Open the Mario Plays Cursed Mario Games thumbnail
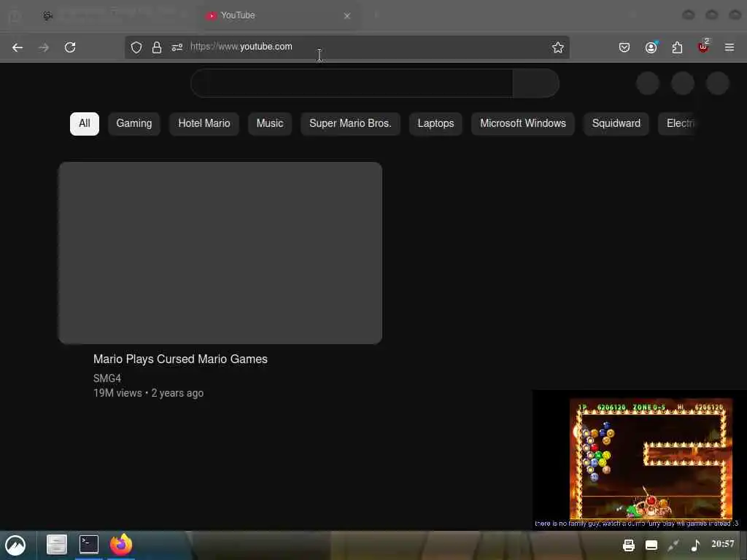Image resolution: width=747 pixels, height=560 pixels. tap(220, 253)
